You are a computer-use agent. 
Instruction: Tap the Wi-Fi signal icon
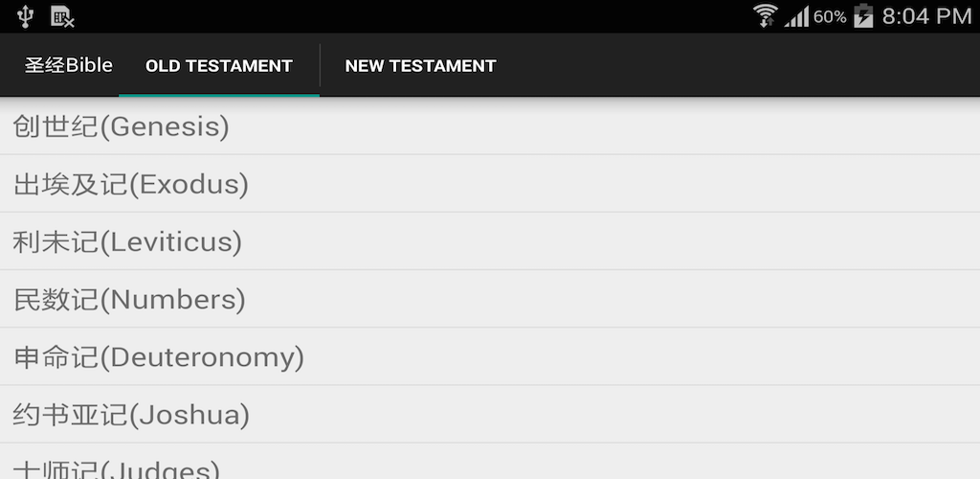coord(766,15)
